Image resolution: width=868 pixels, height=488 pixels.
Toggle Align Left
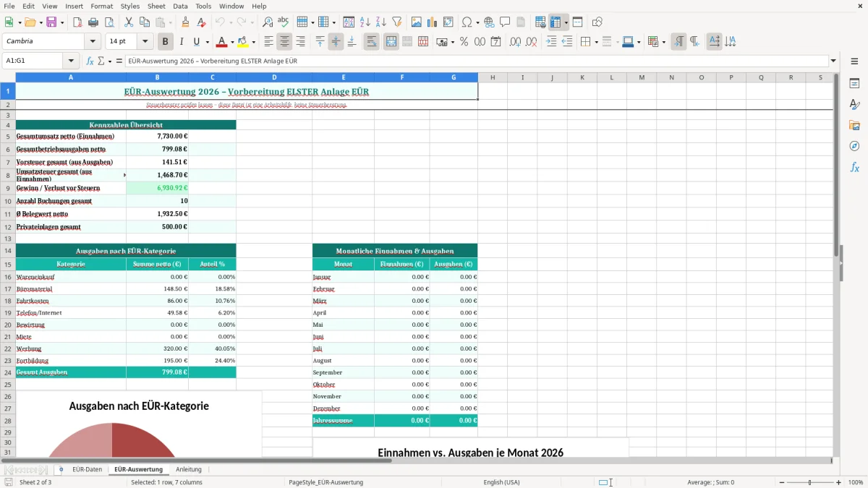(268, 42)
